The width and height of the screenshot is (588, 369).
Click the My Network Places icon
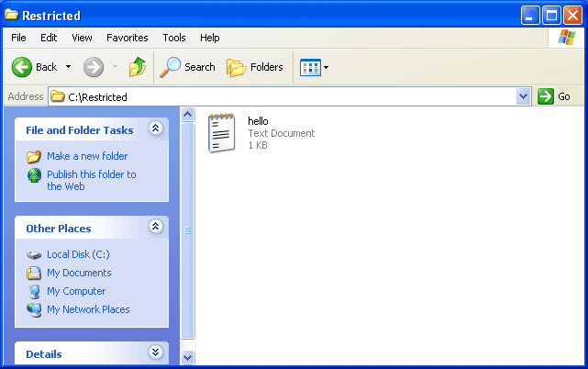point(34,310)
